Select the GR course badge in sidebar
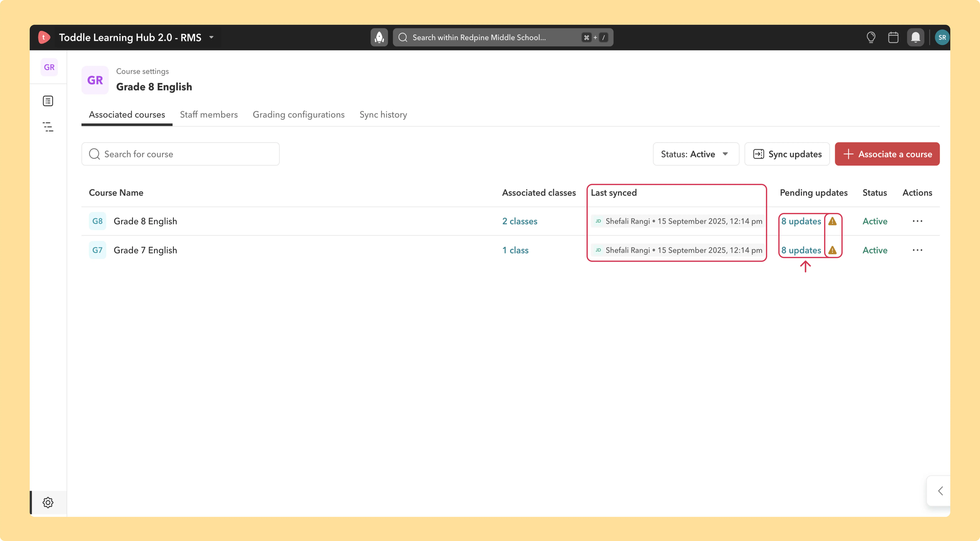The height and width of the screenshot is (541, 980). [49, 67]
